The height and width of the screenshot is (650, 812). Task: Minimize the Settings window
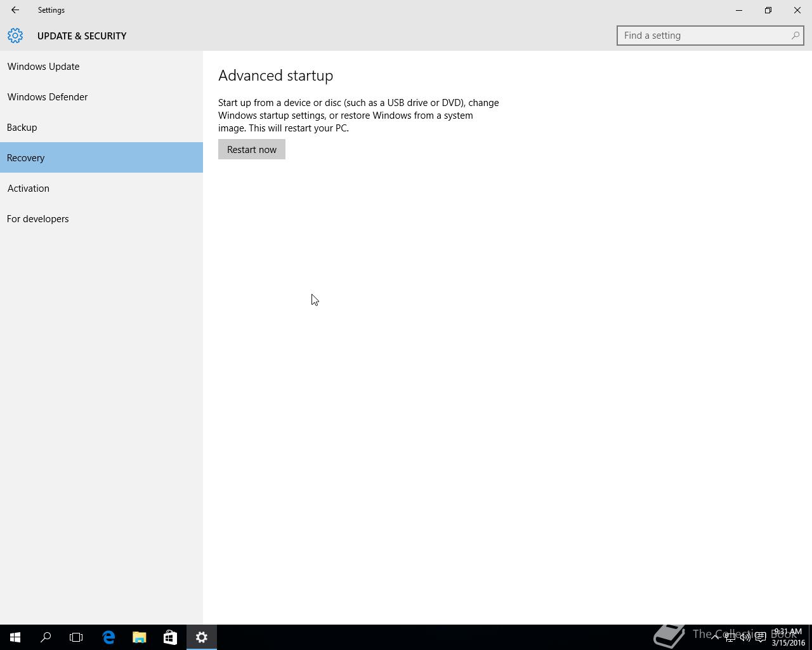[739, 10]
